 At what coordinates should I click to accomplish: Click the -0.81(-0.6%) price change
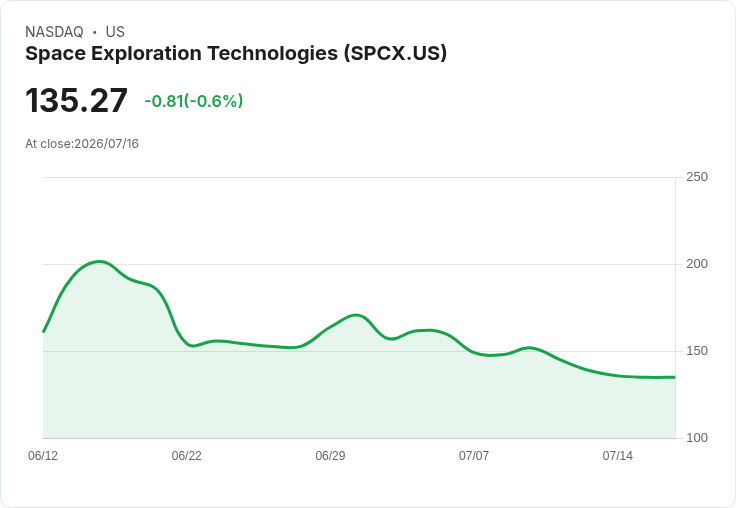(x=193, y=101)
